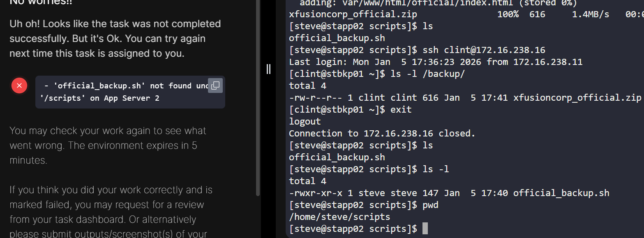Image resolution: width=644 pixels, height=238 pixels.
Task: Click the 'Uh oh! Looks like' paragraph
Action: tap(115, 39)
